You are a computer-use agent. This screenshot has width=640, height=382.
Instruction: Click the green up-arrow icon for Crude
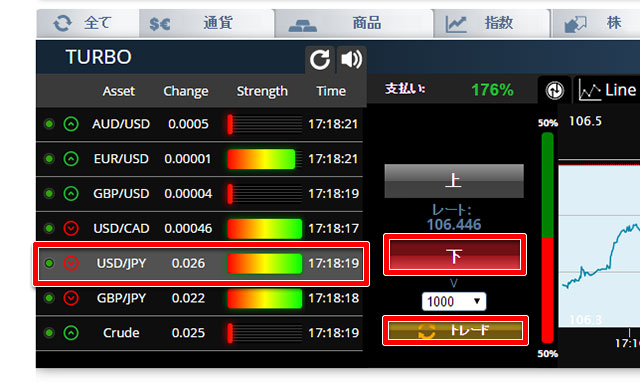coord(71,333)
